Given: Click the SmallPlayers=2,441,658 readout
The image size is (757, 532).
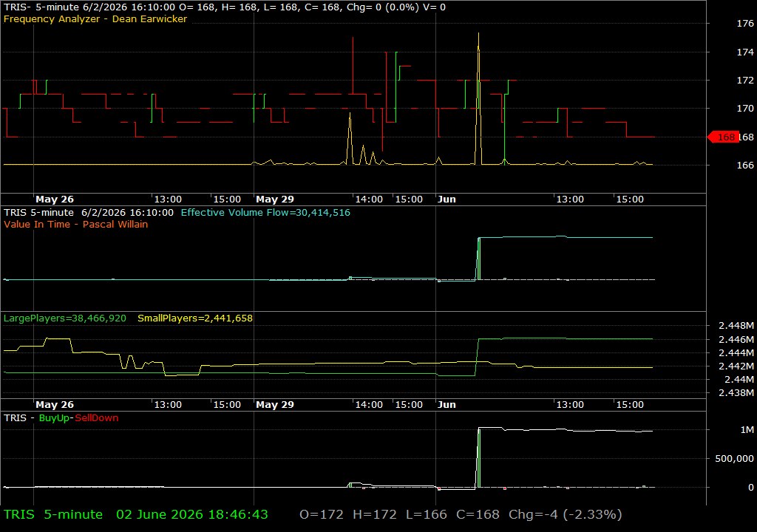Looking at the screenshot, I should [195, 318].
